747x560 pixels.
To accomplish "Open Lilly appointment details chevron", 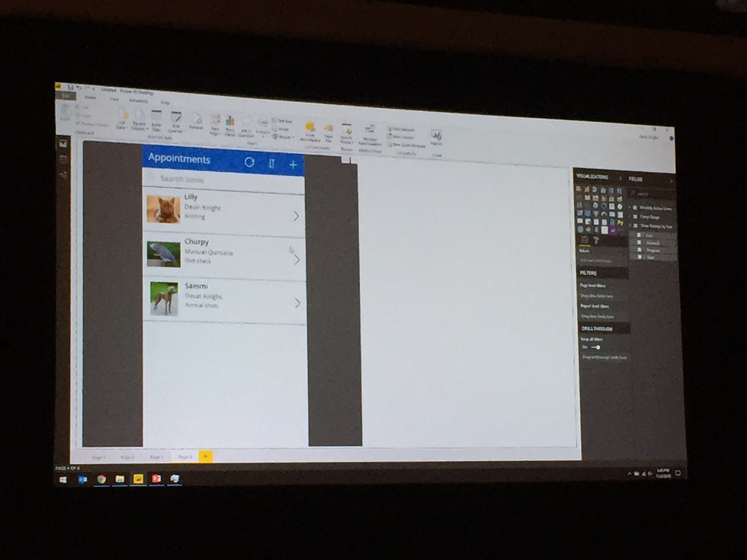I will click(x=296, y=216).
